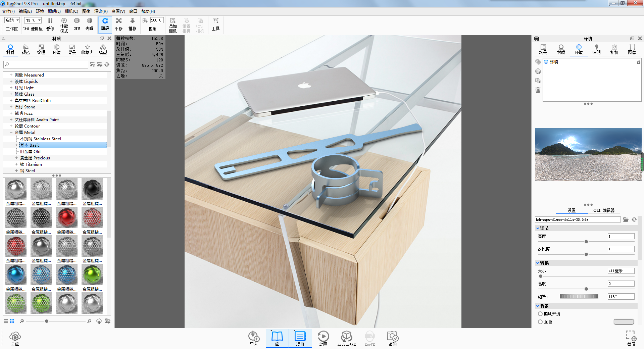
Task: Switch to HDRI 编辑器 tab
Action: [x=603, y=210]
